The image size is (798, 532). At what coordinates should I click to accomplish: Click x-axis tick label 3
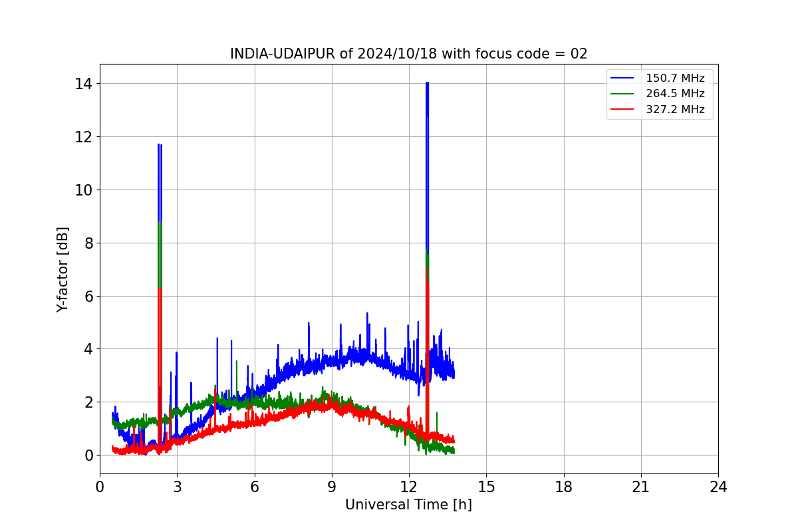pyautogui.click(x=177, y=487)
